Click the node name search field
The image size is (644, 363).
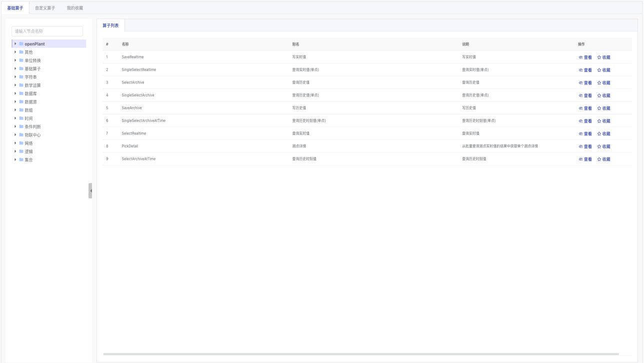point(47,31)
